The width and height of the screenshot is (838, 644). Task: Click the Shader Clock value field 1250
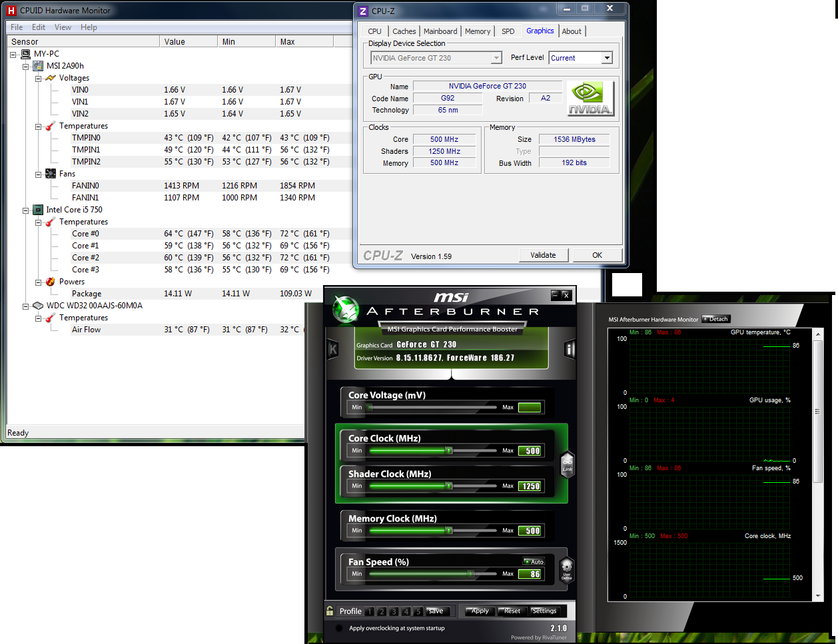click(x=530, y=486)
